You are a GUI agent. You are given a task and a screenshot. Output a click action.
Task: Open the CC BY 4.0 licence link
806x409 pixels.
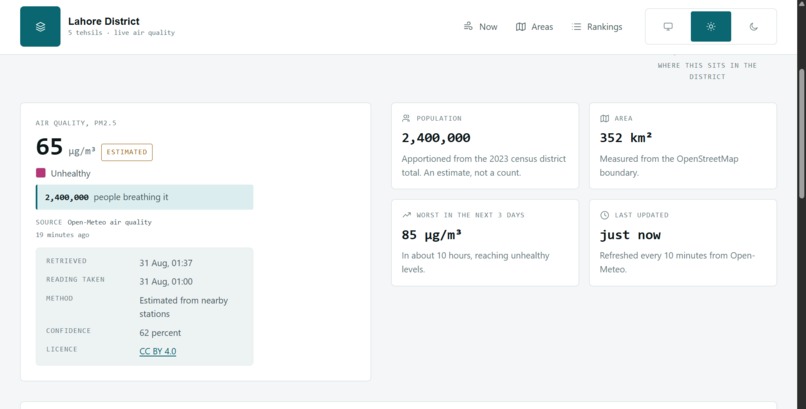(158, 351)
